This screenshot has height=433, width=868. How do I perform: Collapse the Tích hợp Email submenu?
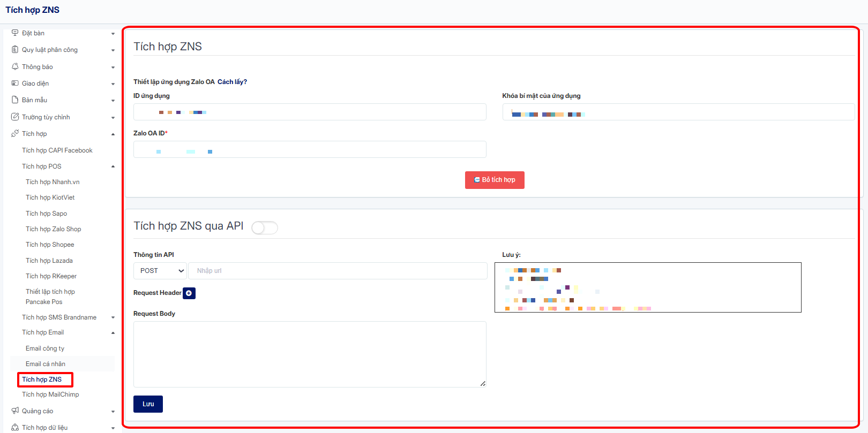click(x=113, y=333)
